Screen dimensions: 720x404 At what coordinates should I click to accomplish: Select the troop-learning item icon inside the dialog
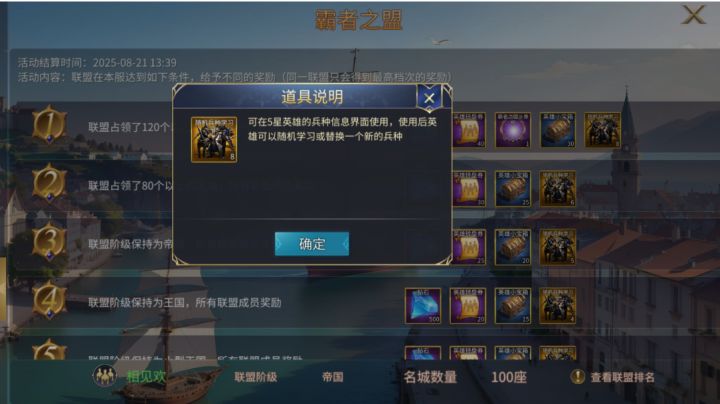[214, 140]
